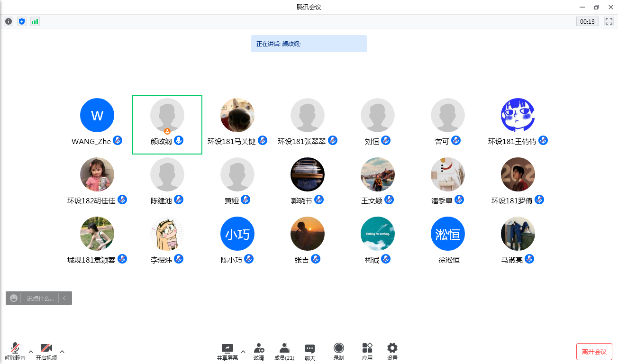Open the Share Screen (共享屏幕) tool

pos(227,352)
